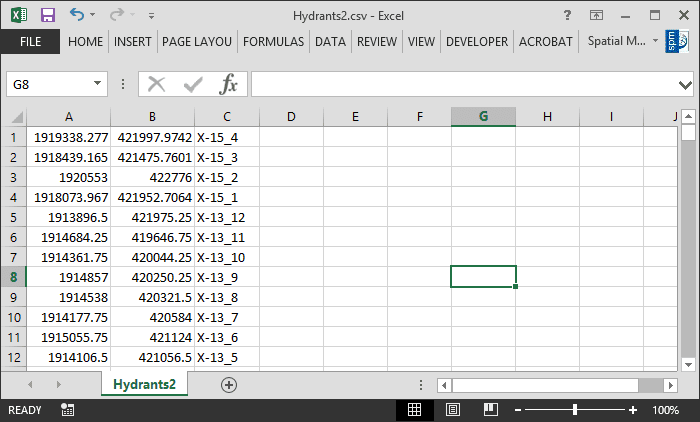
Task: Click the Enter checkmark in formula bar
Action: [193, 84]
